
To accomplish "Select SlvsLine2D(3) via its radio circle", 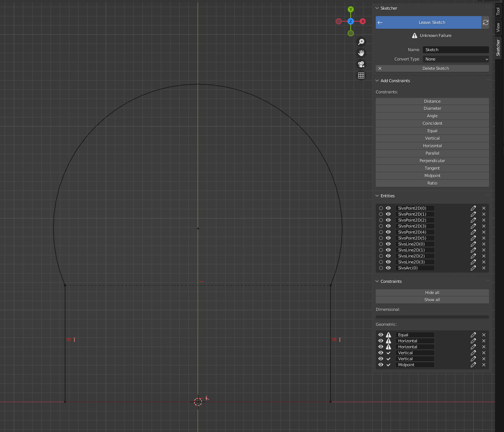I will pos(381,262).
